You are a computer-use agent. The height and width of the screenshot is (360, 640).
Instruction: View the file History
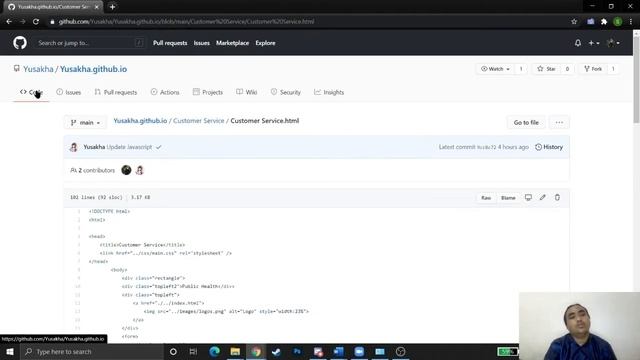549,147
